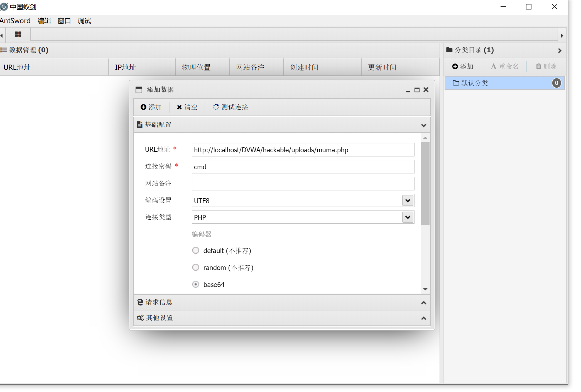Select the random (不推荐) encoder option
This screenshot has width=581, height=392.
click(196, 268)
